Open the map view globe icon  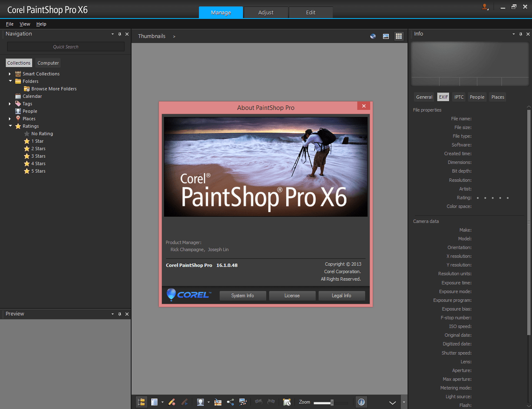pyautogui.click(x=373, y=36)
